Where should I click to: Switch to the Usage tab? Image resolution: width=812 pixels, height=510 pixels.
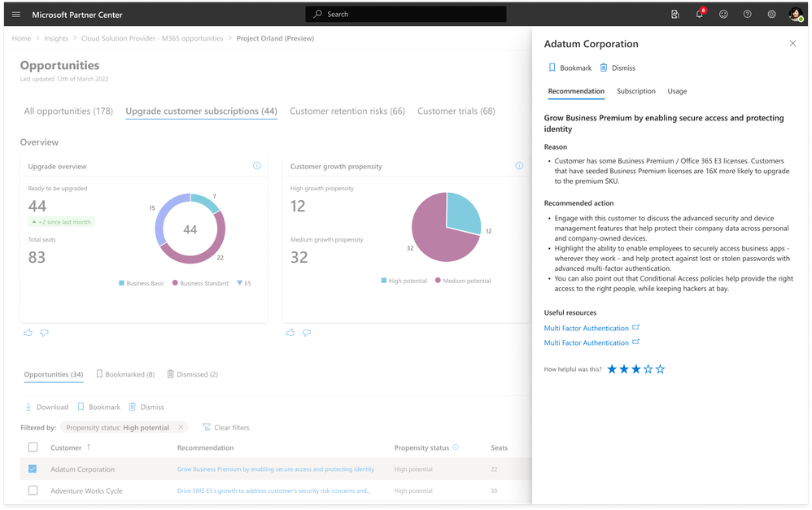coord(677,91)
